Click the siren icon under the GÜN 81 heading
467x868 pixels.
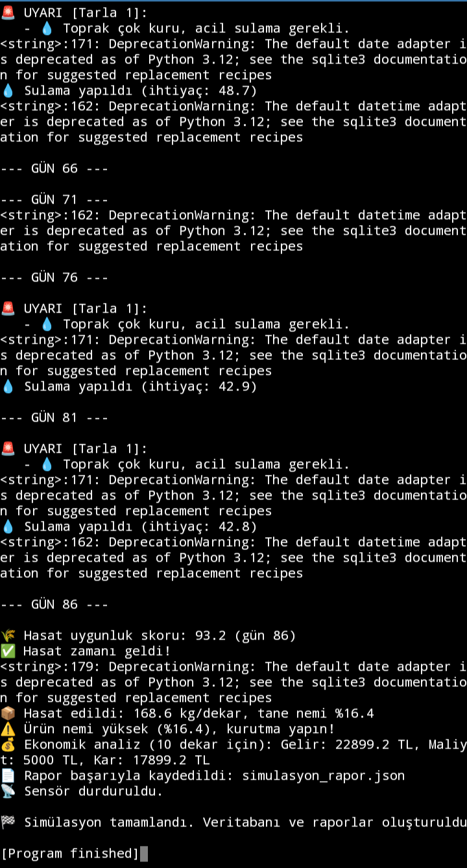(x=8, y=449)
